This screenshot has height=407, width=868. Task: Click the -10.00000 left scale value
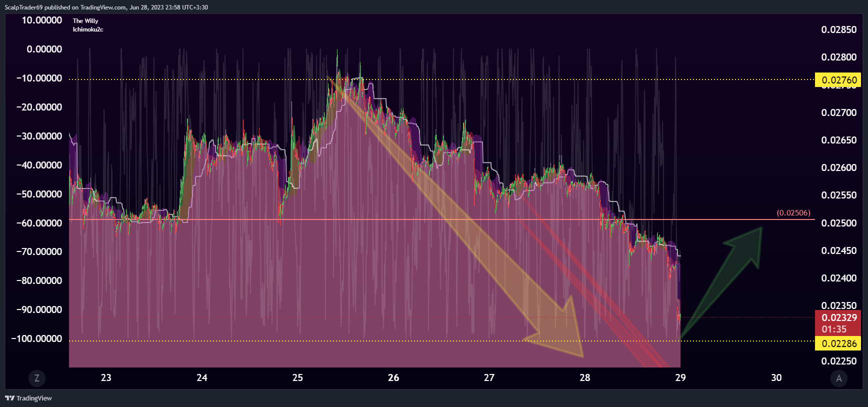pos(39,78)
